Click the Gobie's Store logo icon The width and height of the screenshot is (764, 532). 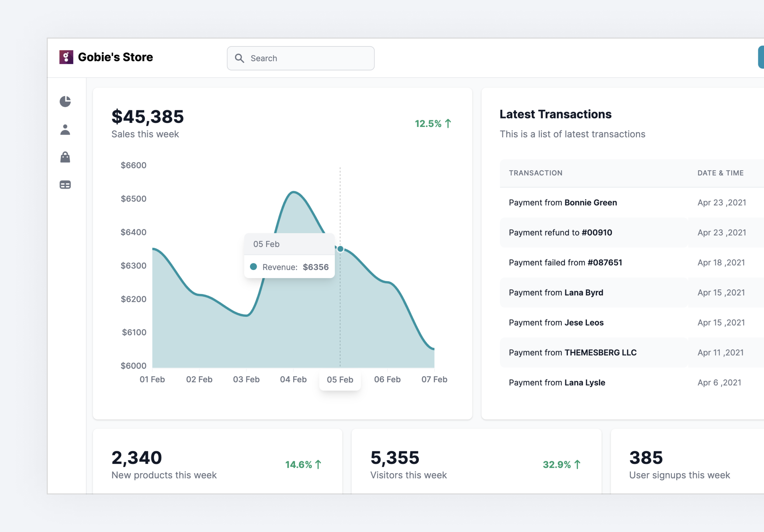(66, 57)
